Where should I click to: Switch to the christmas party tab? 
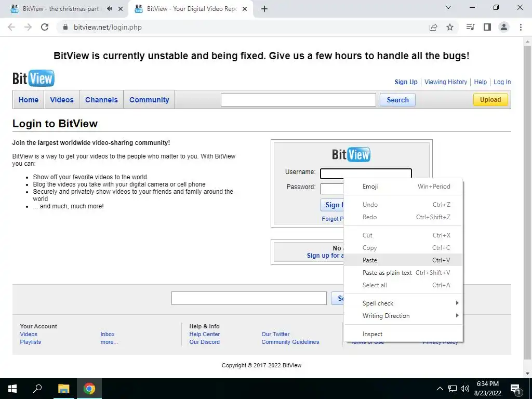coord(61,9)
